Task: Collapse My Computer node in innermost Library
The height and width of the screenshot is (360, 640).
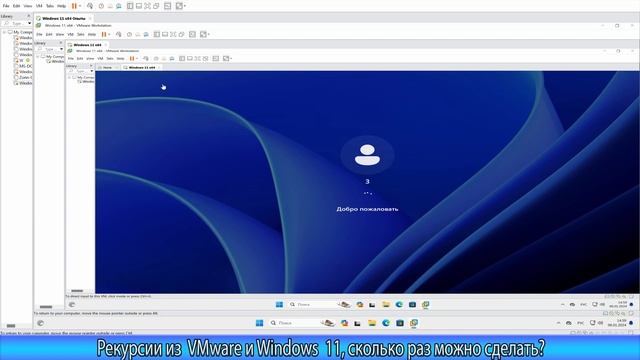Action: click(69, 77)
